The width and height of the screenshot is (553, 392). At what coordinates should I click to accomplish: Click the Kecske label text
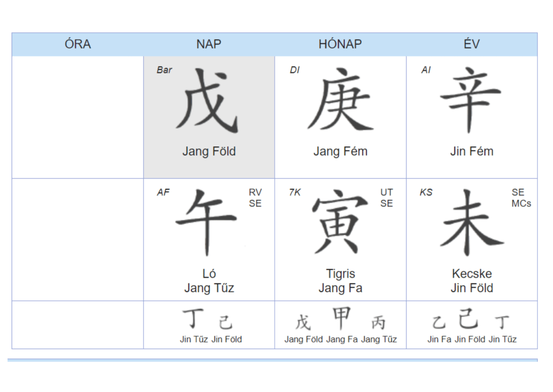pos(471,274)
